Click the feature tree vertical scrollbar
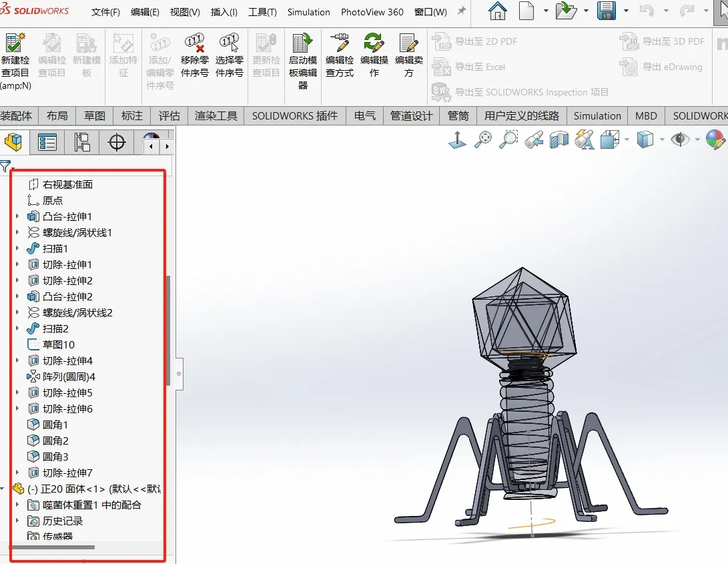Viewport: 728px width, 564px height. pyautogui.click(x=168, y=330)
